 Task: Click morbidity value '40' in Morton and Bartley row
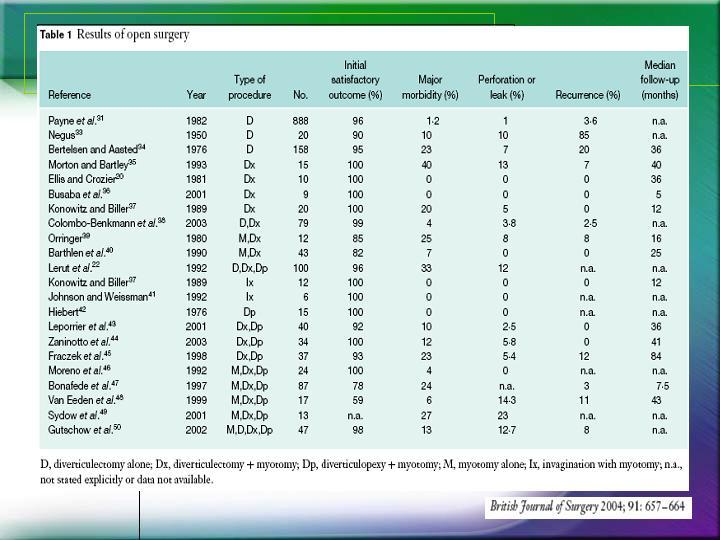pyautogui.click(x=427, y=165)
